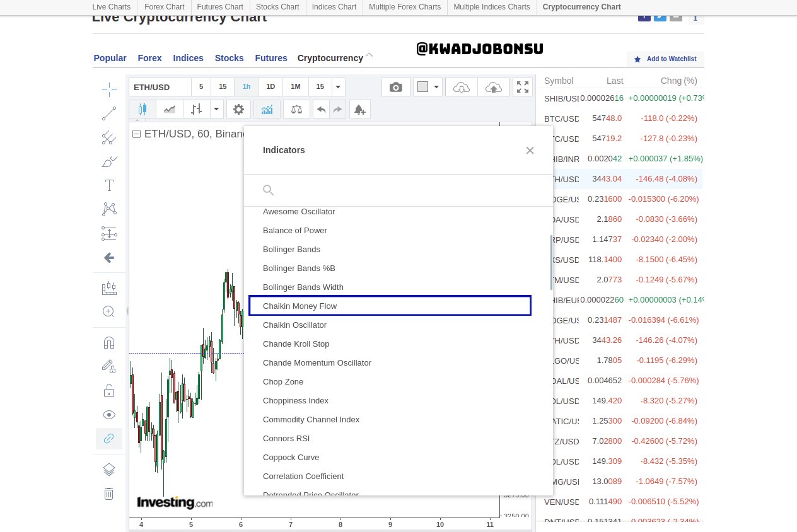The width and height of the screenshot is (797, 532).
Task: Open the object tree layers icon
Action: (109, 470)
